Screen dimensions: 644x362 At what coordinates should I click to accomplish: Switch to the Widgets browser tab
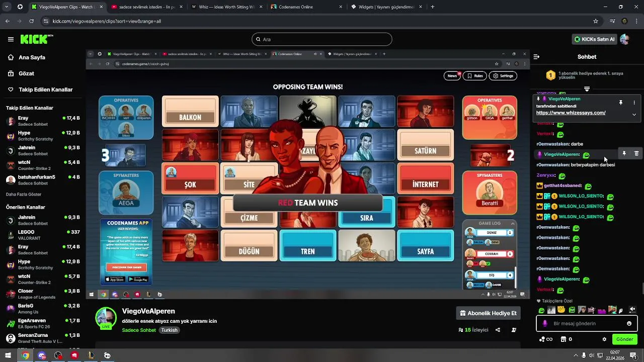[386, 7]
